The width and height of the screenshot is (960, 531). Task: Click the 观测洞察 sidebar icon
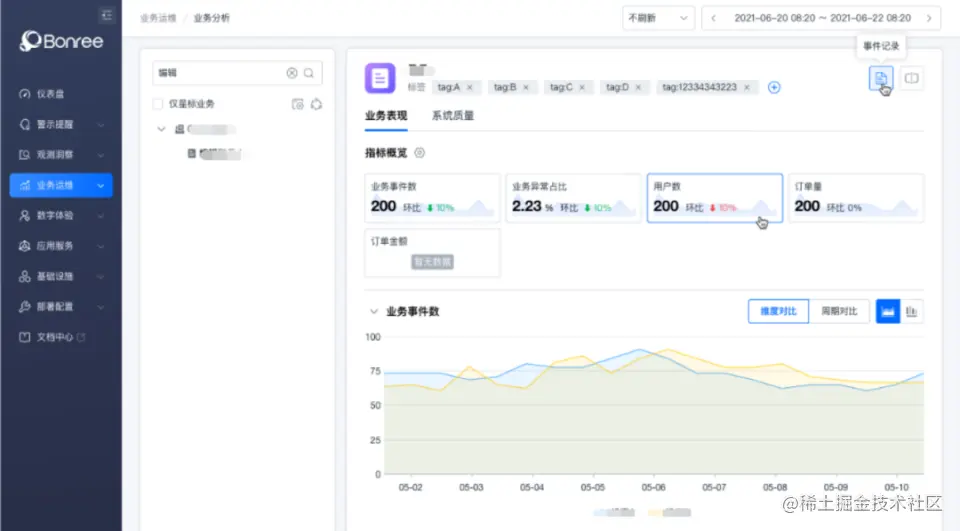[x=24, y=154]
